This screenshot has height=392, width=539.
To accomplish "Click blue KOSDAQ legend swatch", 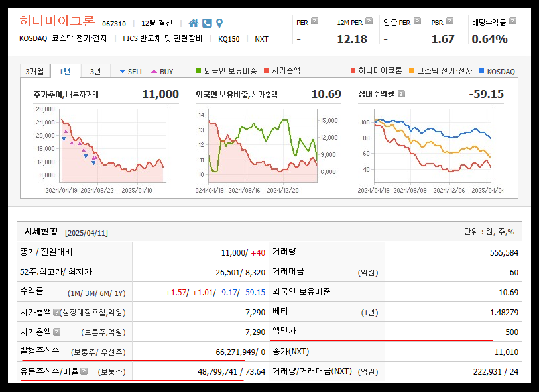I will [x=481, y=71].
